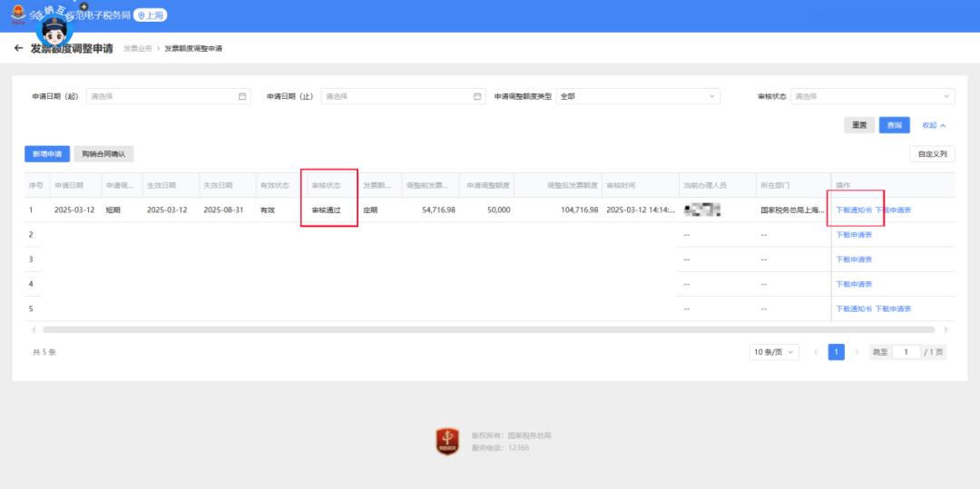Click the back arrow beside 发票额度调整申请
The height and width of the screenshot is (489, 980).
(x=18, y=48)
